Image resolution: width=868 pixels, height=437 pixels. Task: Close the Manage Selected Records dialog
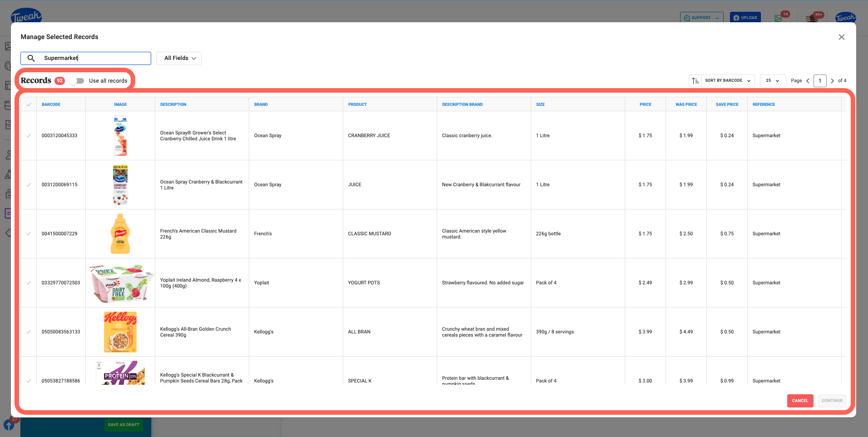pos(841,37)
